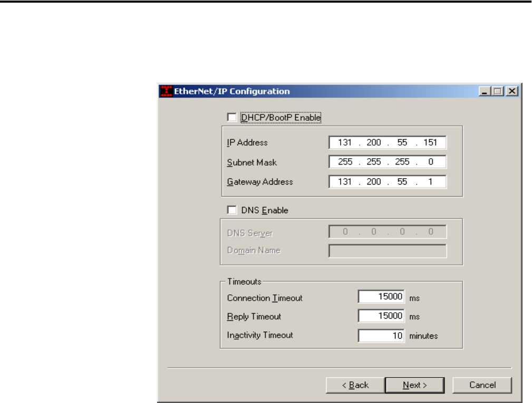
Task: Maximize the EtherNet/IP Configuration window
Action: coord(498,91)
